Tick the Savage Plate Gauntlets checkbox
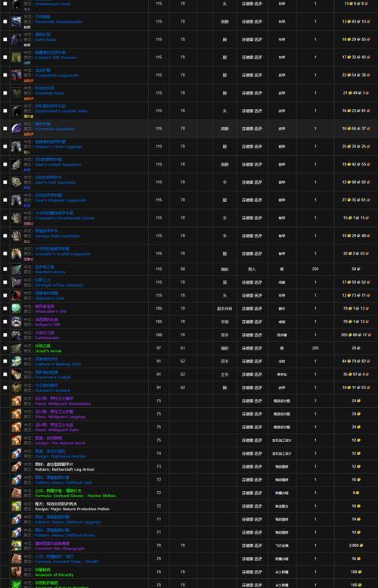The height and width of the screenshot is (588, 378). tap(5, 235)
